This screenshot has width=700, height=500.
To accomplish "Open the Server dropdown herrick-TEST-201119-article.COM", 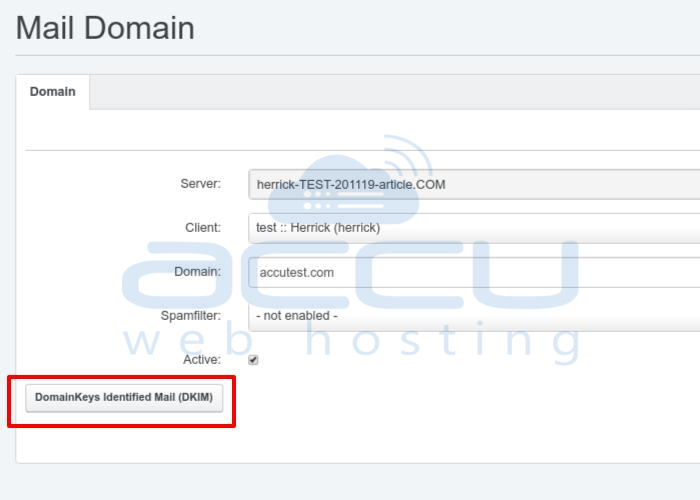I will (474, 184).
